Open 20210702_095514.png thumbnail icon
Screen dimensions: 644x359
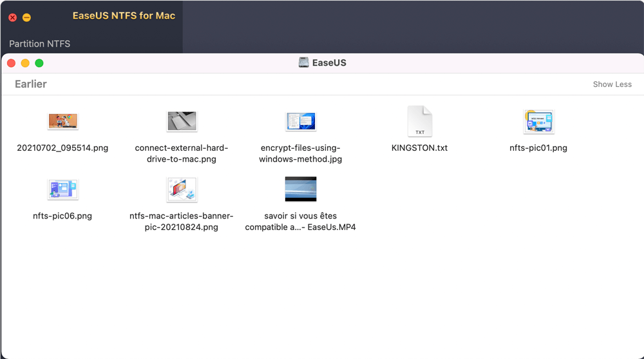click(x=62, y=121)
